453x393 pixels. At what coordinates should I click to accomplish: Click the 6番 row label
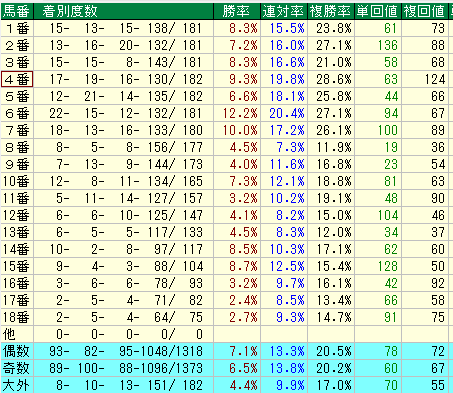tap(17, 114)
